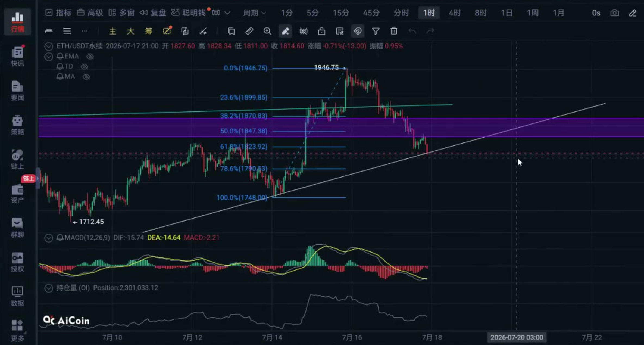Screen dimensions: 644x345
Task: Switch to the 4时 timeframe tab
Action: (455, 13)
